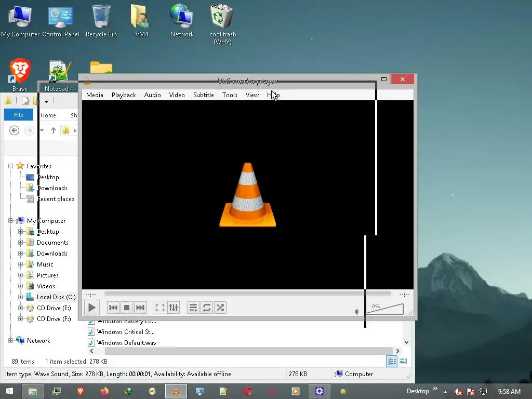Expand Network in the navigation tree

(10, 340)
